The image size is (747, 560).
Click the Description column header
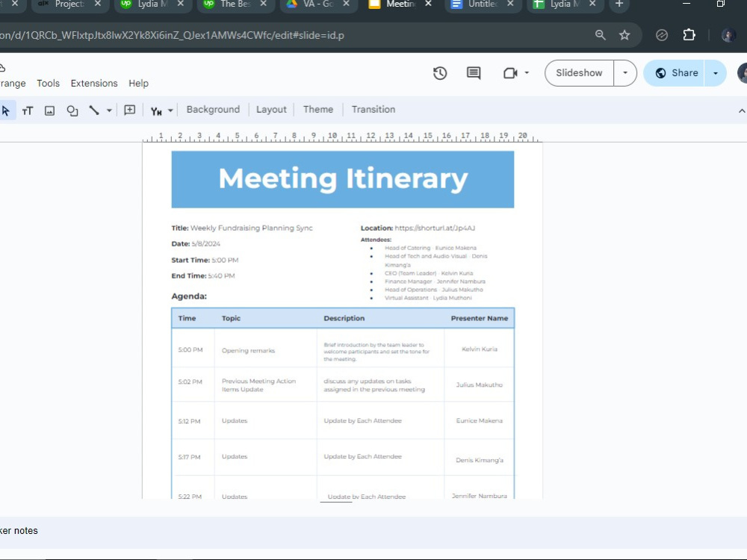pos(344,318)
